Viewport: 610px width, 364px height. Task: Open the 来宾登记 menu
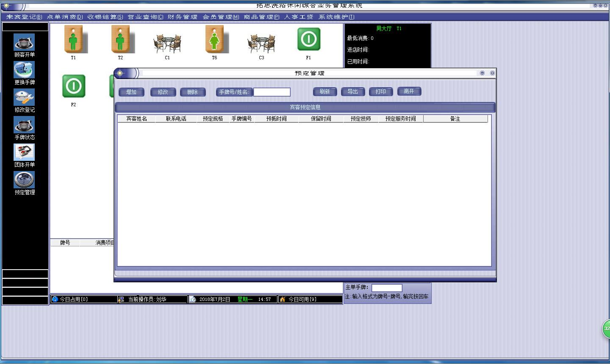coord(24,17)
